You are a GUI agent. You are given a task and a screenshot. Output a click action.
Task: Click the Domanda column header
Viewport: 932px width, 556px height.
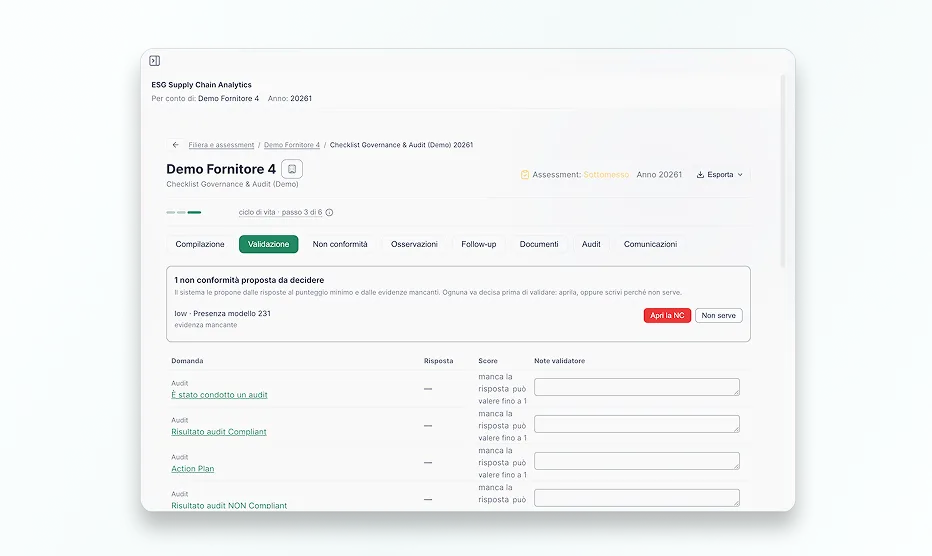click(x=187, y=361)
